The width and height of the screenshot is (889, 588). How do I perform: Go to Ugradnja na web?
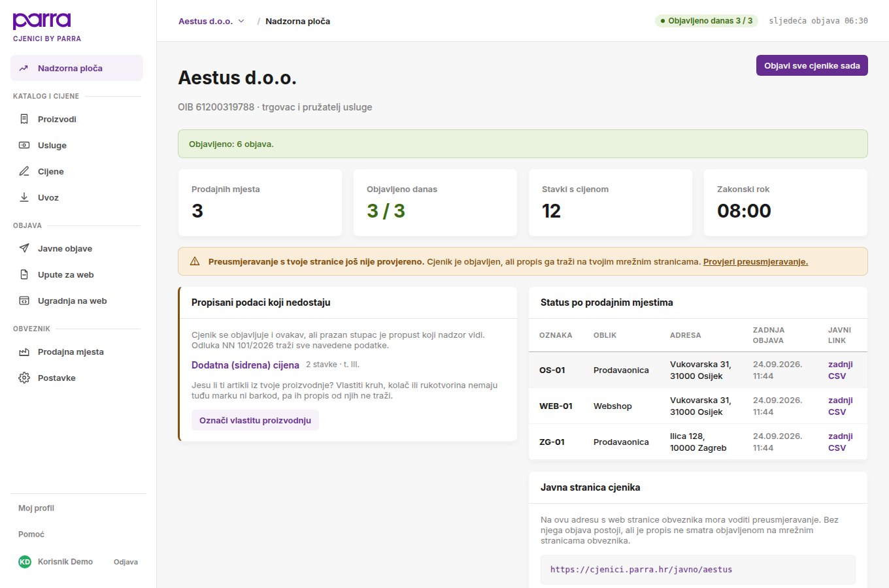(76, 301)
